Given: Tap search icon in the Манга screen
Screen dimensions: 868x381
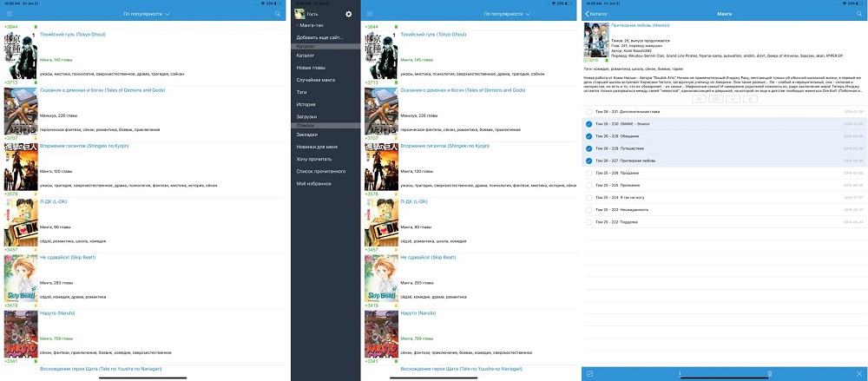Looking at the screenshot, I should [x=858, y=13].
